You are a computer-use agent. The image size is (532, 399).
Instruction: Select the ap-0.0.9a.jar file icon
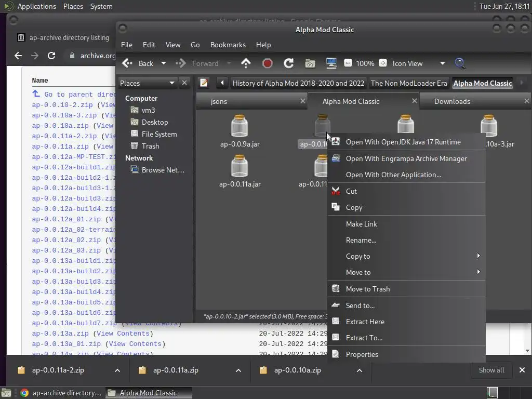[240, 126]
